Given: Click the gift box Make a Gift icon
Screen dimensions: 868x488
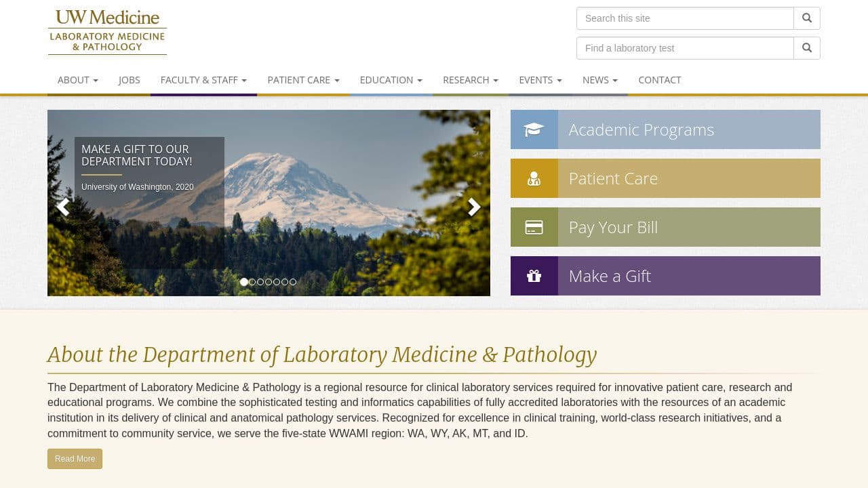Looking at the screenshot, I should [534, 276].
